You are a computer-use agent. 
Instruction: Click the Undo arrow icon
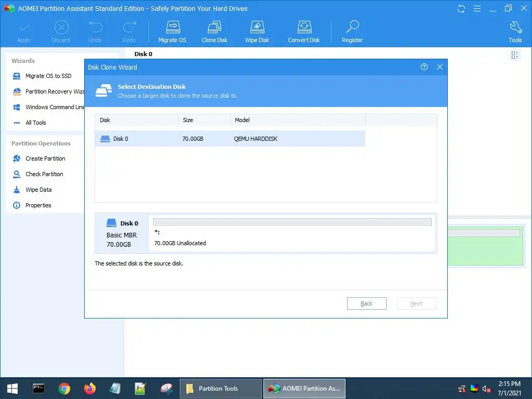(x=95, y=27)
